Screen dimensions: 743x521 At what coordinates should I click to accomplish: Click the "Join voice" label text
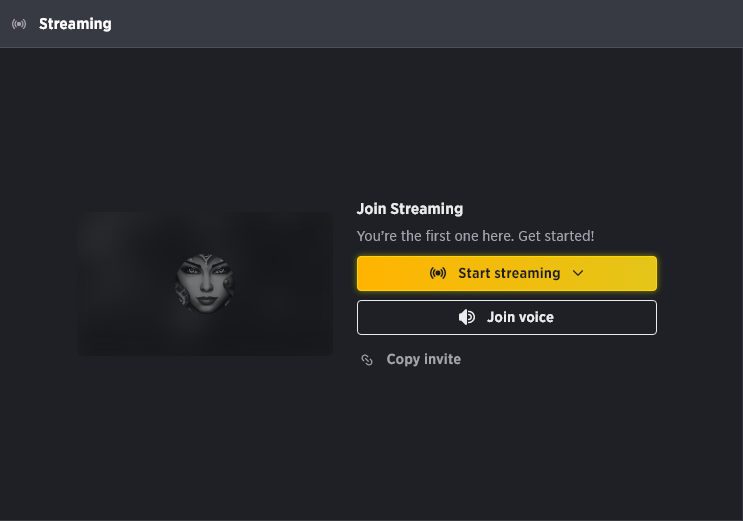(520, 317)
